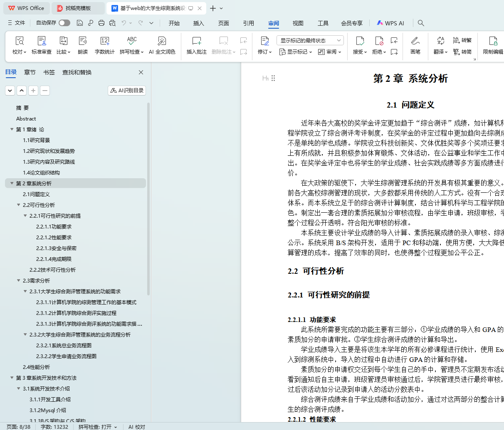Image resolution: width=504 pixels, height=430 pixels.
Task: Jump to 1.1研究背景 in the outline
Action: click(37, 140)
